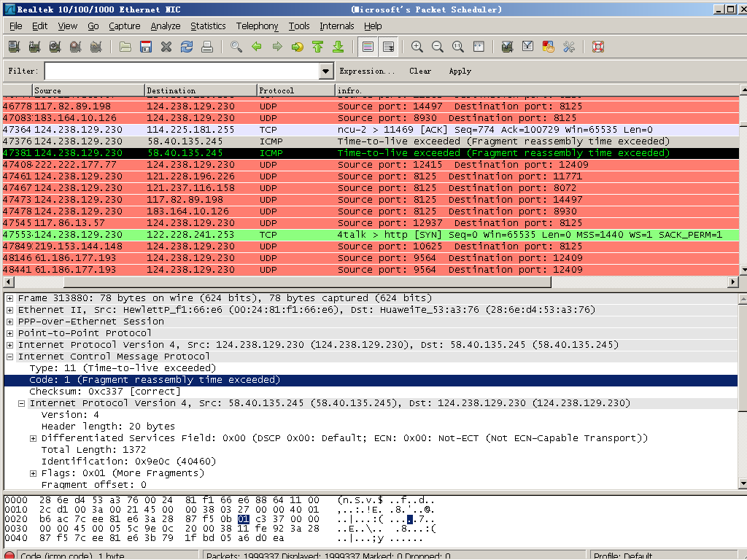This screenshot has width=747, height=560.
Task: Open the Statistics menu
Action: coord(208,26)
